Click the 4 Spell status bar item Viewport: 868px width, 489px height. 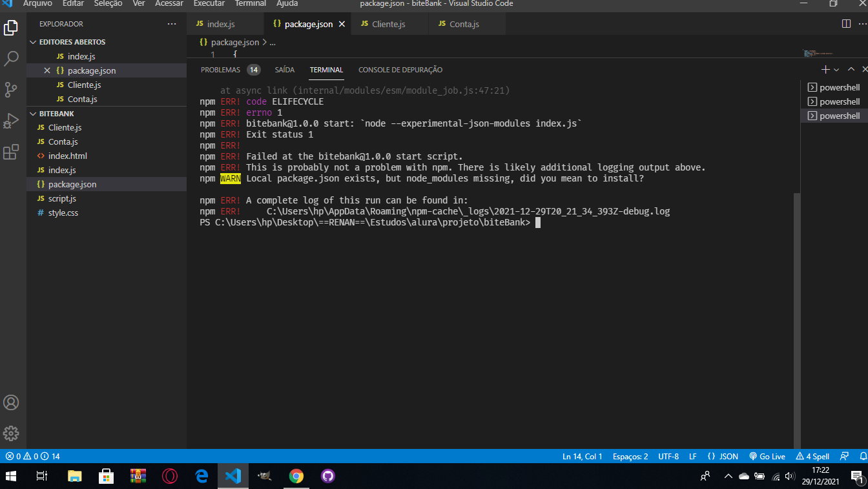(x=813, y=456)
